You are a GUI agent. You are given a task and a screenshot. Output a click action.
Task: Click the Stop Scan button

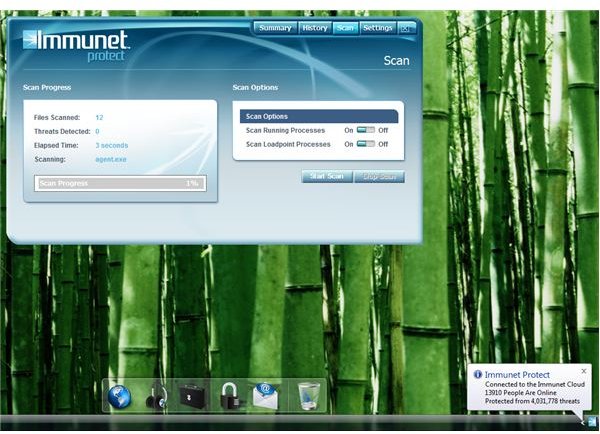pos(379,176)
